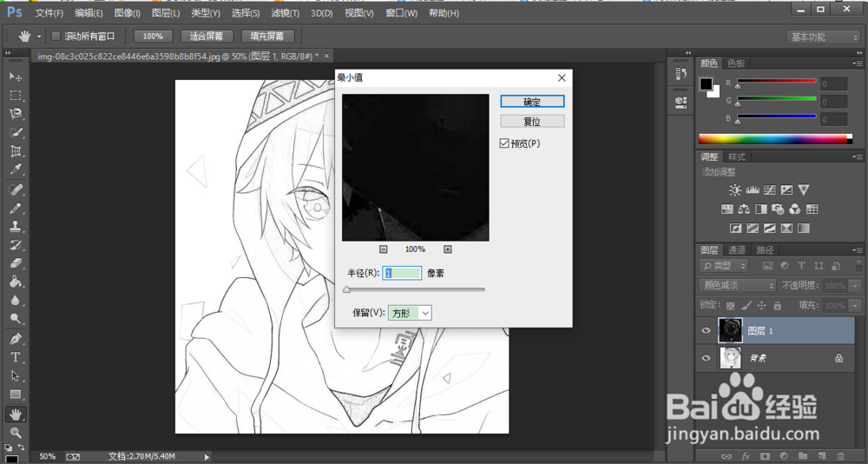
Task: Toggle lock position
Action: (x=762, y=306)
